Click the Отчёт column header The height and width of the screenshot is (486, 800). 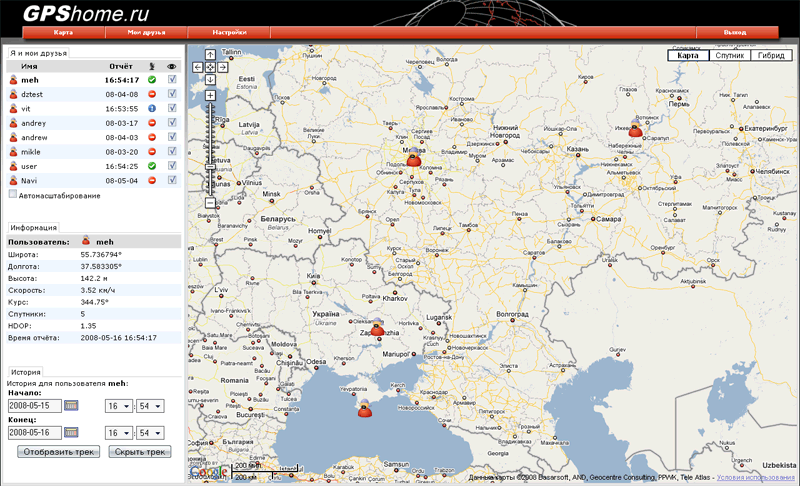tap(121, 66)
